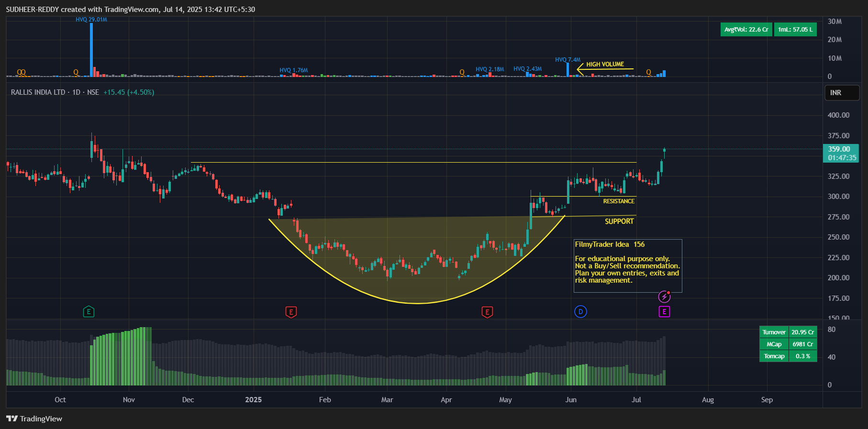Click the RALLIS INDIA LTD symbol title
The height and width of the screenshot is (429, 868).
(38, 92)
